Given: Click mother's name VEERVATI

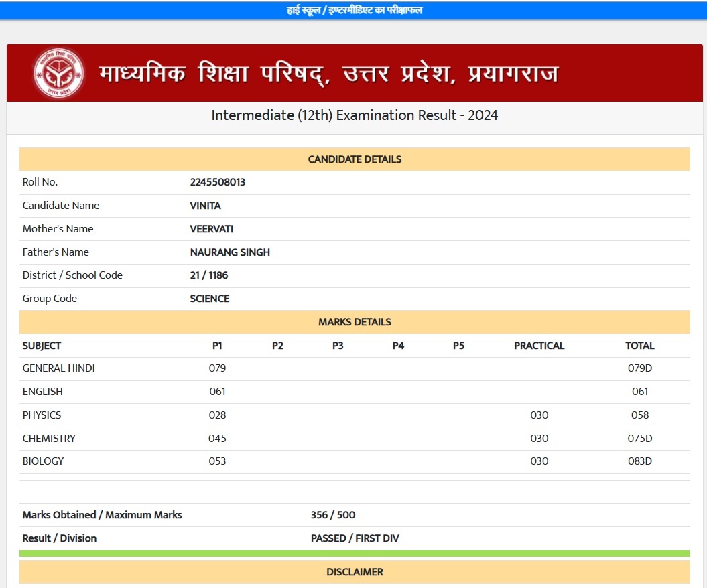Looking at the screenshot, I should [x=212, y=229].
